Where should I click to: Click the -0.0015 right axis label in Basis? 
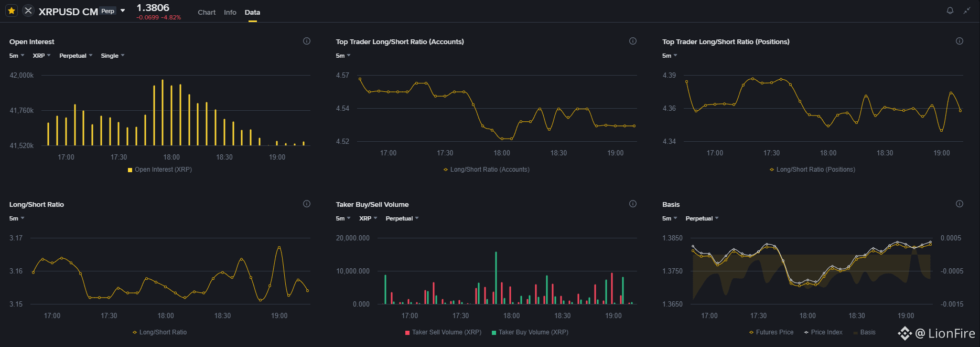point(952,304)
